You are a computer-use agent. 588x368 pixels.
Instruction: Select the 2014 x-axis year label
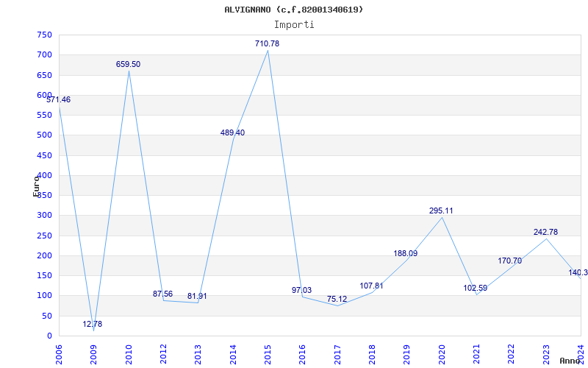233,355
